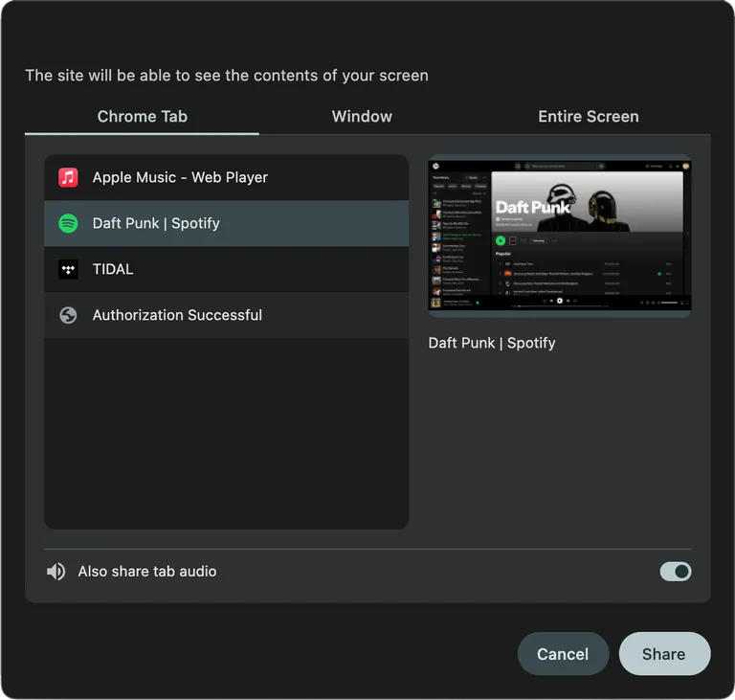Click the TIDAL logo icon
Image resolution: width=735 pixels, height=700 pixels.
coord(68,269)
